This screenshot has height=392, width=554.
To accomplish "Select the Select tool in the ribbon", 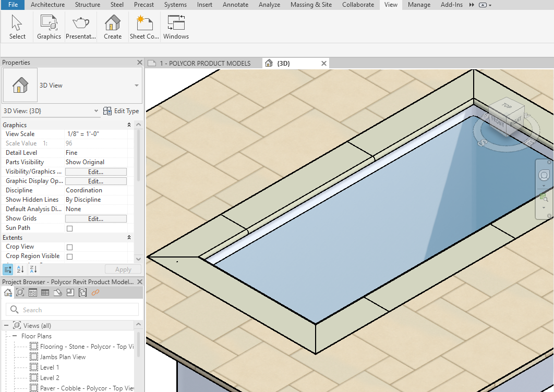I will coord(17,26).
